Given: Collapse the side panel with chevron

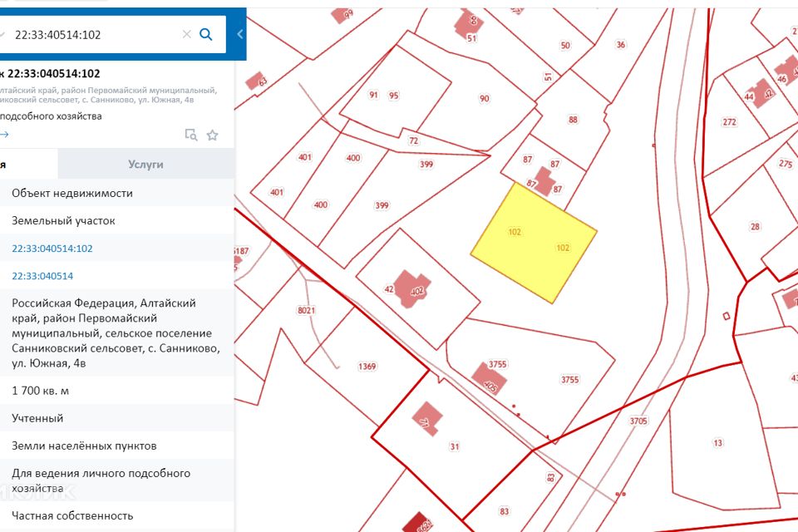Looking at the screenshot, I should tap(239, 34).
